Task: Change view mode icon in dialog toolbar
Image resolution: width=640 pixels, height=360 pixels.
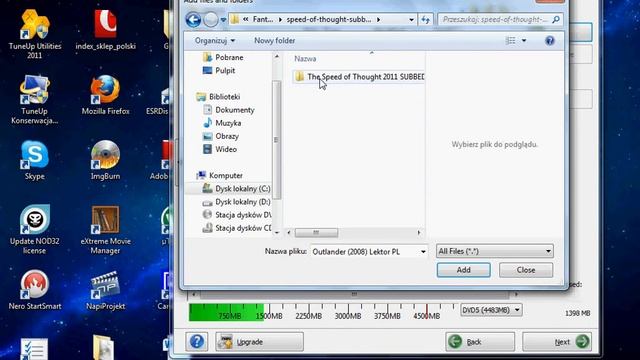Action: (510, 40)
